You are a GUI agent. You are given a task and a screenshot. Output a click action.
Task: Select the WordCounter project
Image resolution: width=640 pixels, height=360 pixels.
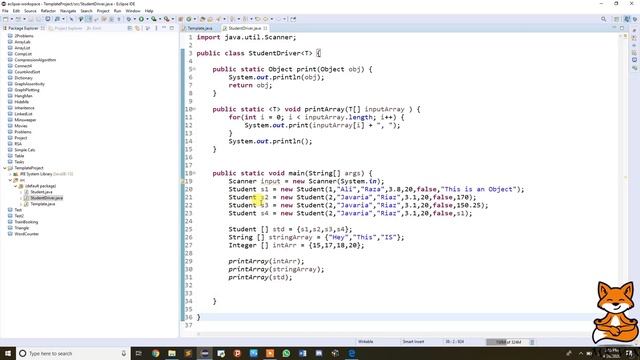point(27,234)
